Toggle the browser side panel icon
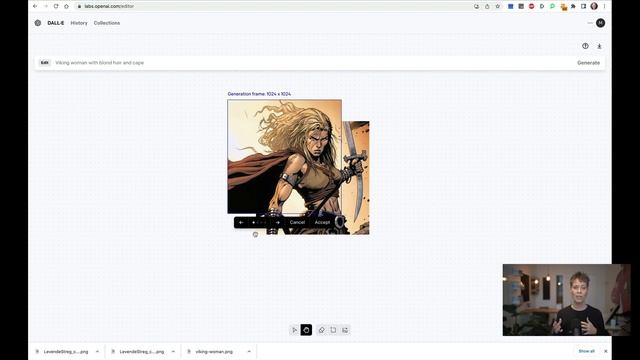 (x=583, y=6)
